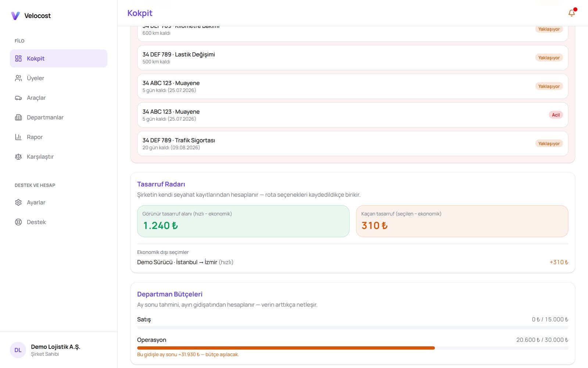Open the Trafik Sigortası reminder row
This screenshot has height=368, width=588.
click(x=352, y=144)
